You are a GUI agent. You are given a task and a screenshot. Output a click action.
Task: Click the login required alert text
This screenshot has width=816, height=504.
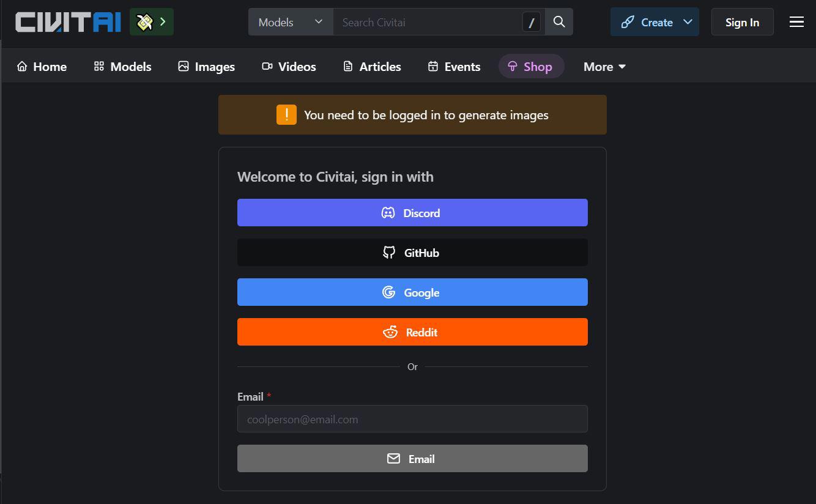[426, 115]
